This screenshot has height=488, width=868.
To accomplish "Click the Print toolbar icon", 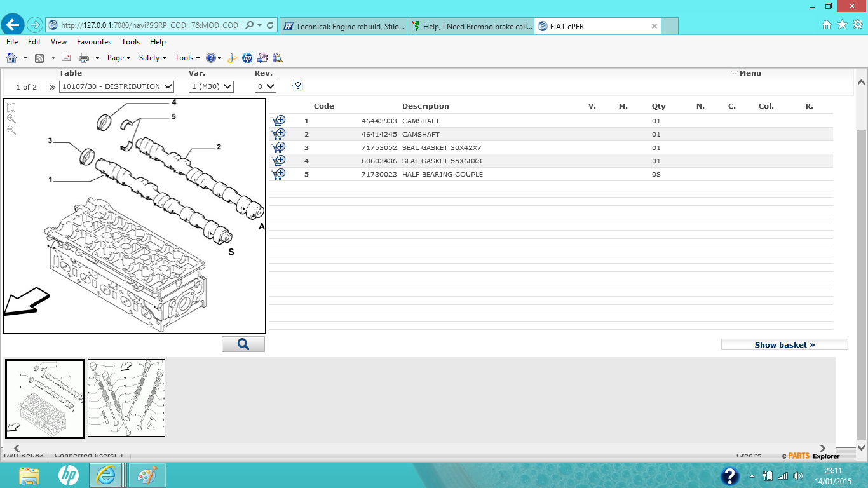I will coord(84,58).
